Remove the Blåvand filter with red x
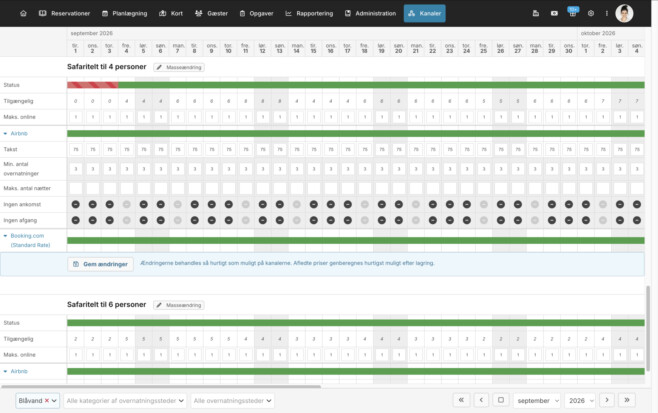Screen dimensions: 658x413 47,400
